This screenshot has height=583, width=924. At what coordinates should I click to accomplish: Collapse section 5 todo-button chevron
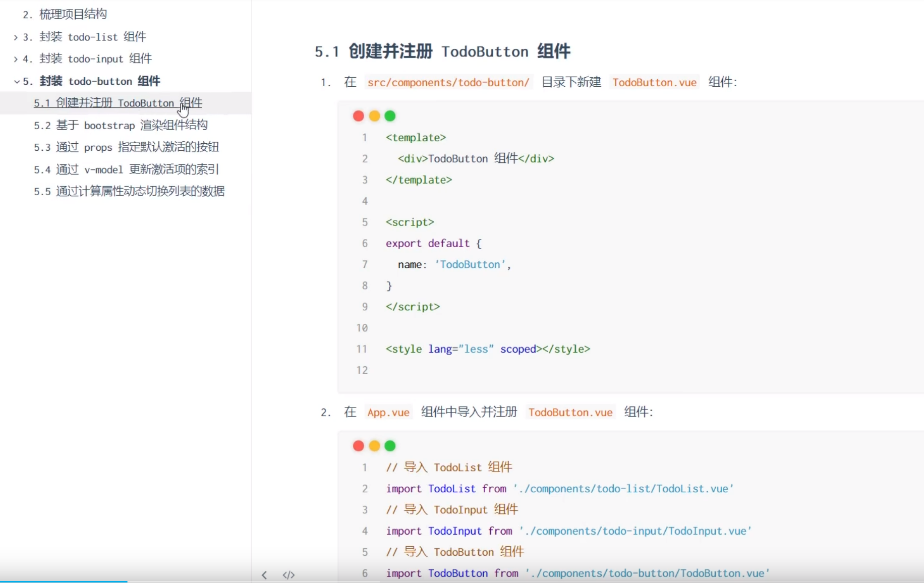pos(17,81)
